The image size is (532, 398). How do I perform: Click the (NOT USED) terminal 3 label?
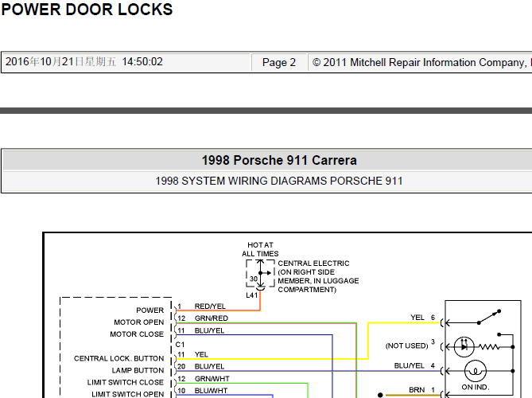[410, 345]
